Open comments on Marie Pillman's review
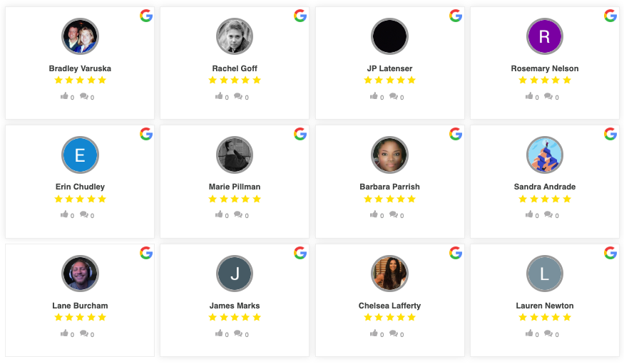Viewport: 624px width, 364px height. (x=238, y=214)
